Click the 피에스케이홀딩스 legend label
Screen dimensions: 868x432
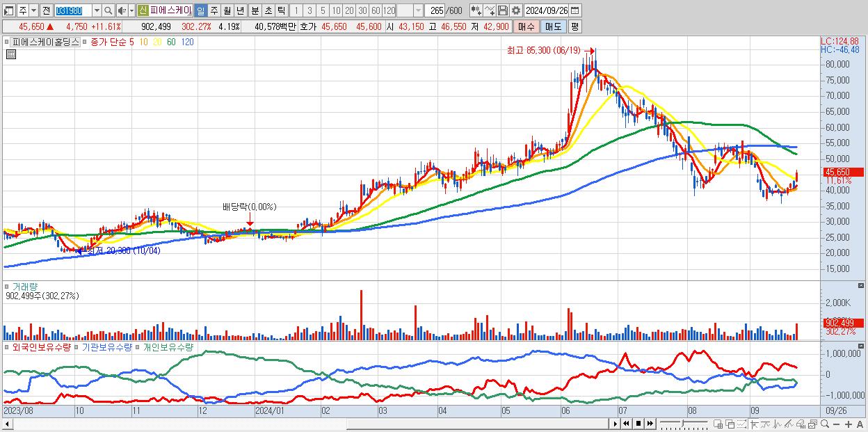pyautogui.click(x=46, y=42)
